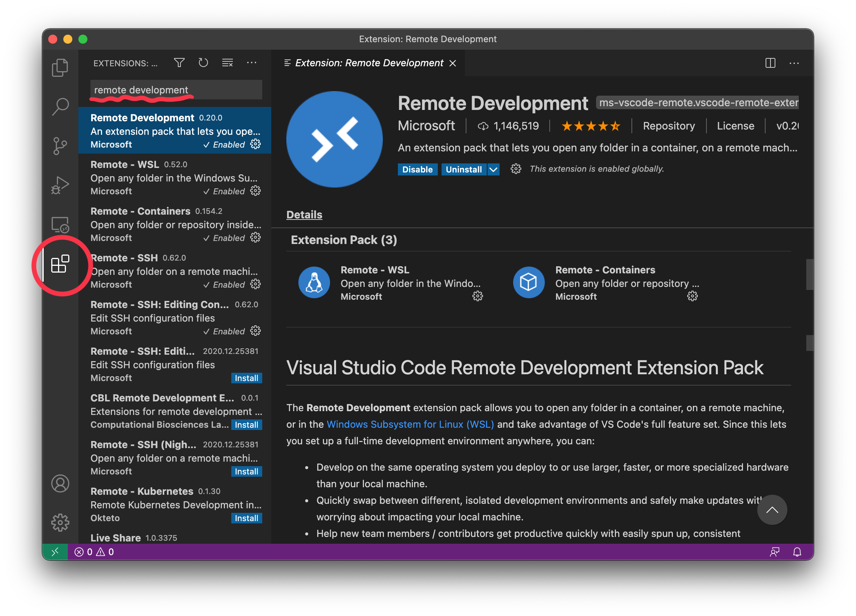Install Remote - SSH: Editing nightly extension
Viewport: 856px width, 616px height.
pos(246,378)
